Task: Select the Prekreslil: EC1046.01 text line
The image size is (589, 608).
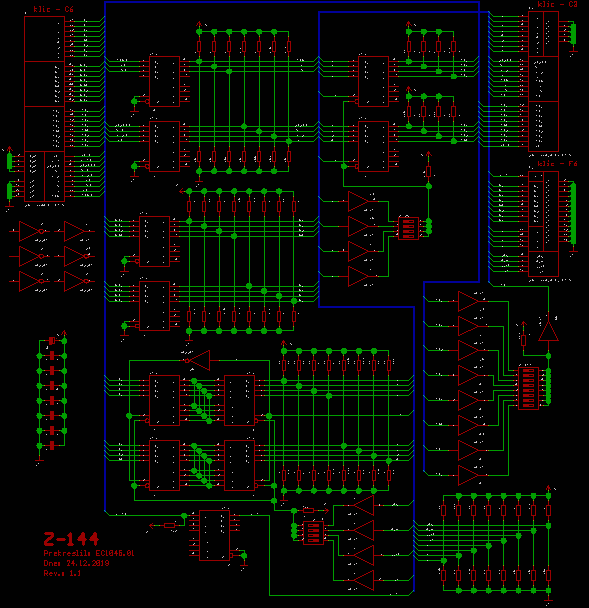Action: [x=89, y=553]
